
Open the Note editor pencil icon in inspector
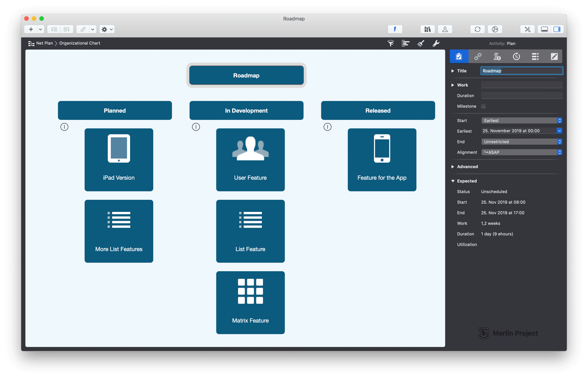(554, 56)
